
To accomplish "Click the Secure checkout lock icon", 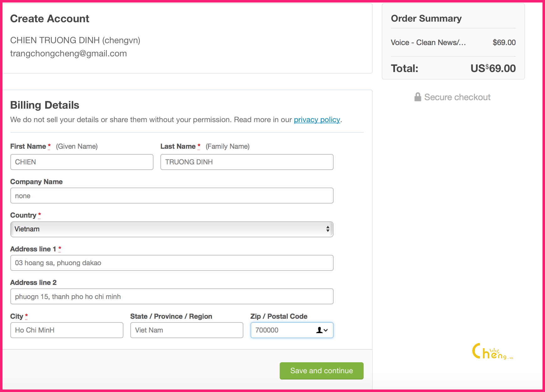I will click(x=418, y=97).
